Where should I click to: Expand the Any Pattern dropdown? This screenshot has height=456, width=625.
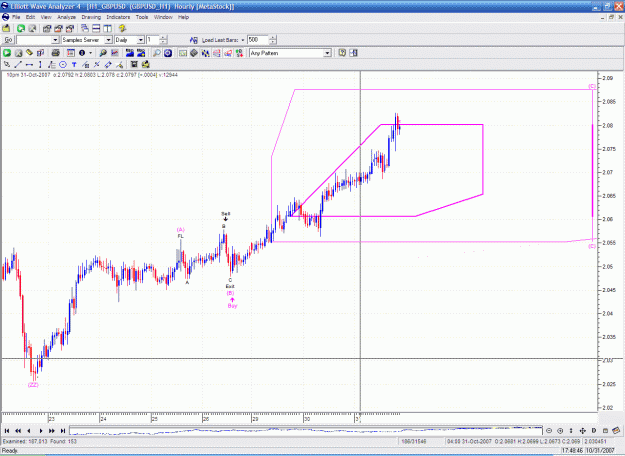[327, 53]
